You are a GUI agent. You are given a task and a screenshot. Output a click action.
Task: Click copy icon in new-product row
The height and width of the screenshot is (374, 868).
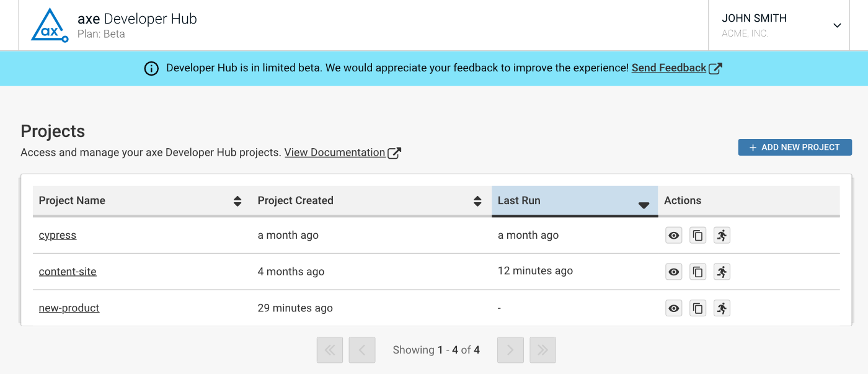pos(698,308)
